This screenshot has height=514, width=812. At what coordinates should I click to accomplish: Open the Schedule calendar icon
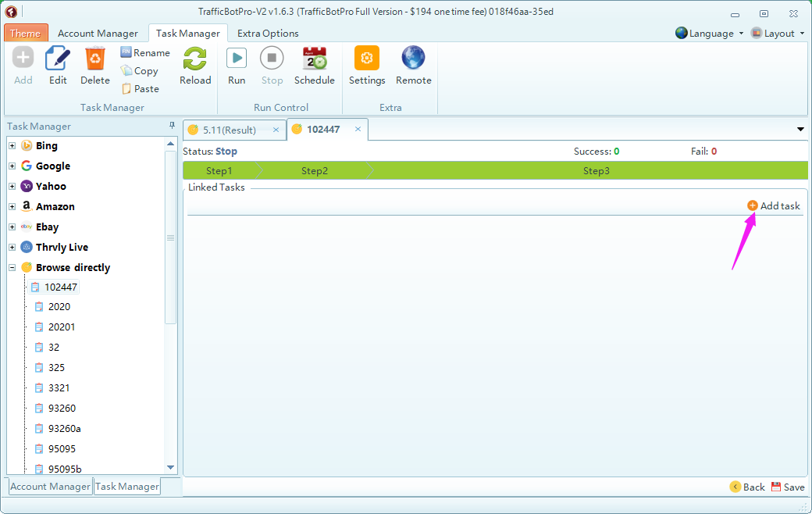pyautogui.click(x=314, y=59)
